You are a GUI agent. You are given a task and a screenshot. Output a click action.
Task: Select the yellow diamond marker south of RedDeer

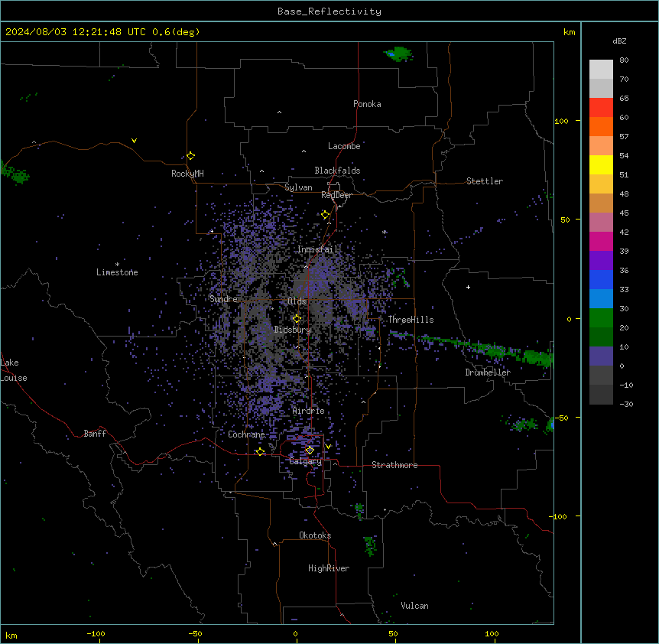pyautogui.click(x=325, y=215)
